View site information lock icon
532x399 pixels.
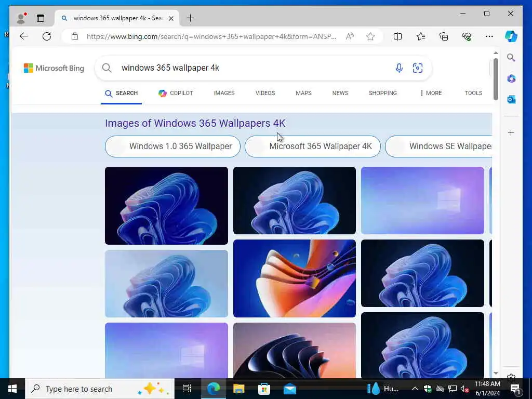75,36
